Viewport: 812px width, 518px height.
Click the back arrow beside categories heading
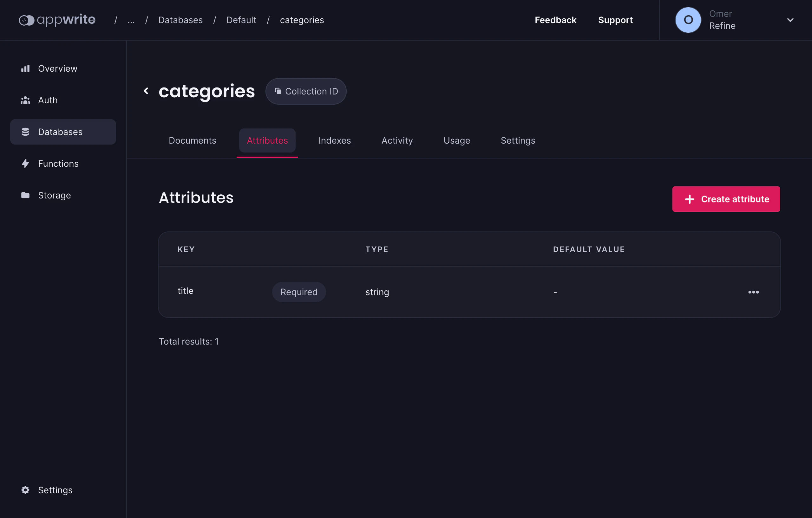click(146, 91)
